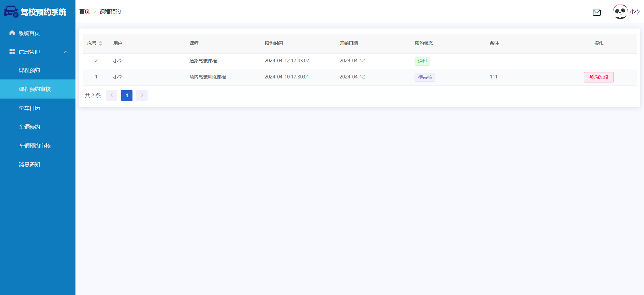Image resolution: width=644 pixels, height=295 pixels.
Task: Click the 通过 status tag
Action: point(422,61)
